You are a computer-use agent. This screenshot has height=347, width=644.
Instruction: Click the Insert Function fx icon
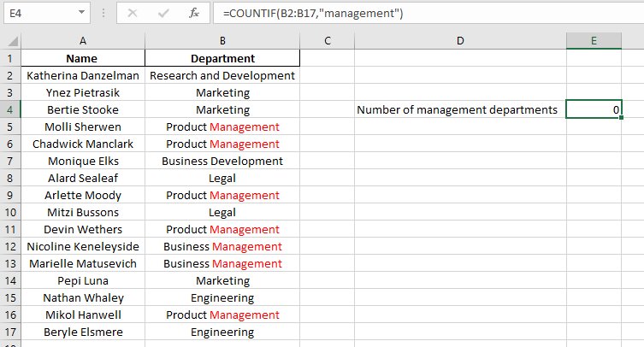pos(194,13)
